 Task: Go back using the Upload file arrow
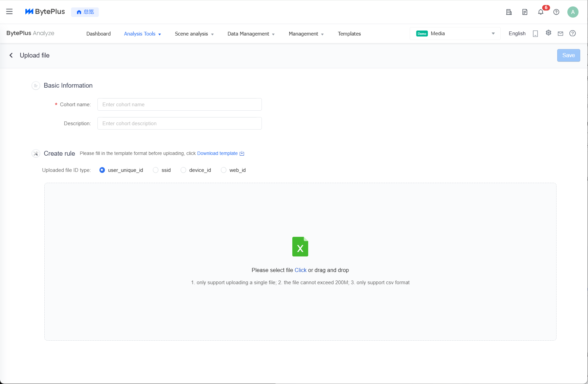[11, 55]
